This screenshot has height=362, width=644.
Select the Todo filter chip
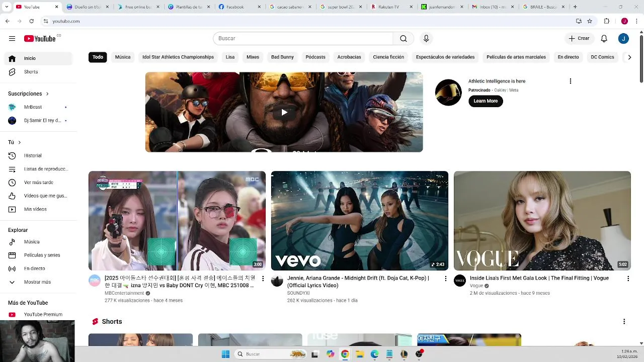click(98, 57)
